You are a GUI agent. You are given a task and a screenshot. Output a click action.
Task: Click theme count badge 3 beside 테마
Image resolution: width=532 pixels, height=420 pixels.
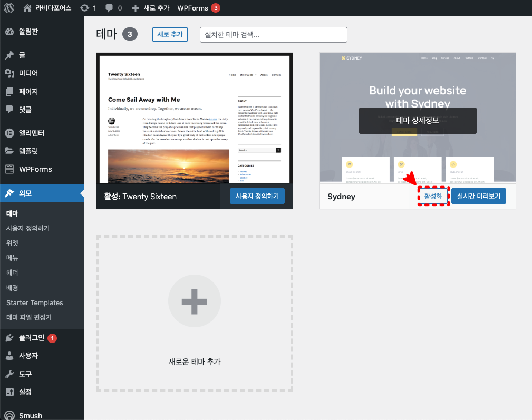pyautogui.click(x=130, y=34)
